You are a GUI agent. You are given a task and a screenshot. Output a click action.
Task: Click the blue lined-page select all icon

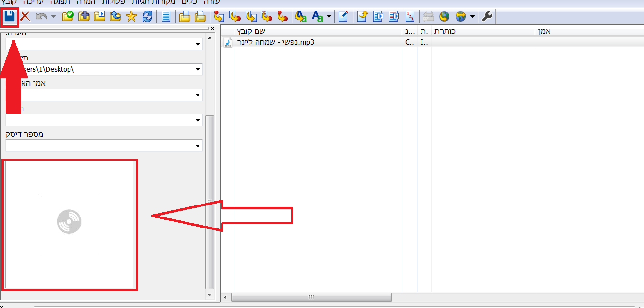(166, 17)
